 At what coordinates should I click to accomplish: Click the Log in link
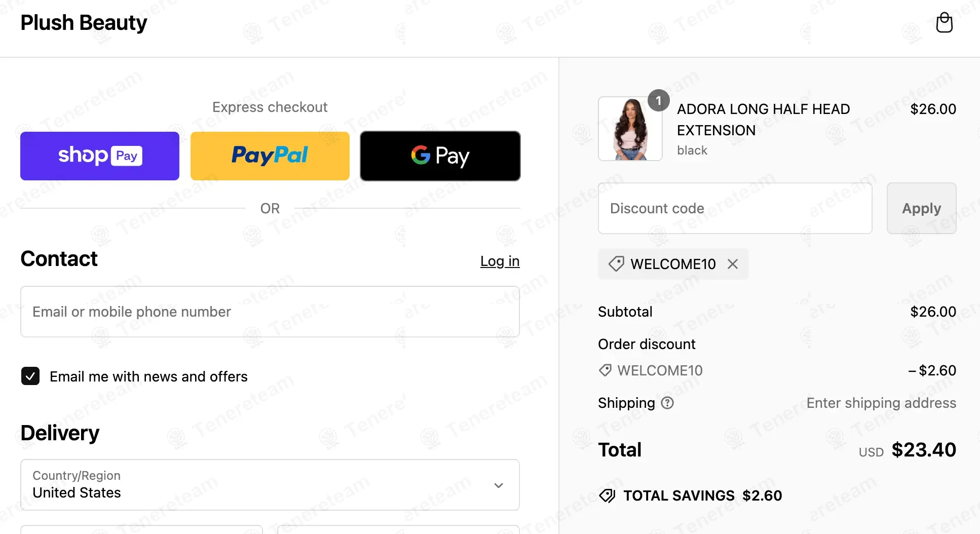[500, 261]
